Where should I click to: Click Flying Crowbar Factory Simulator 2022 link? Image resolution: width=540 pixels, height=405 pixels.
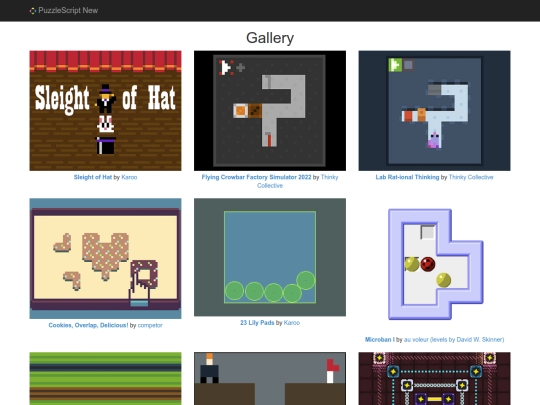(256, 177)
